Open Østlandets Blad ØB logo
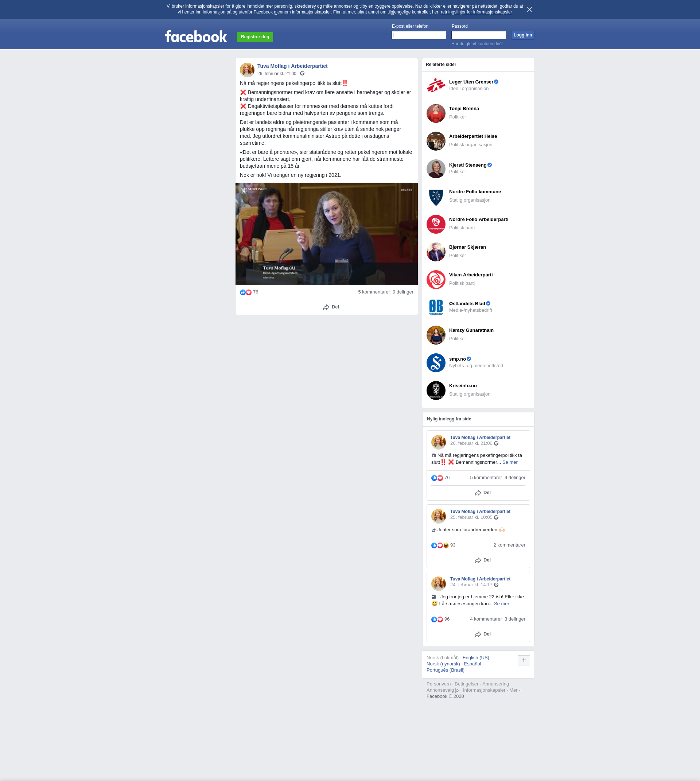This screenshot has width=700, height=781. [x=436, y=307]
